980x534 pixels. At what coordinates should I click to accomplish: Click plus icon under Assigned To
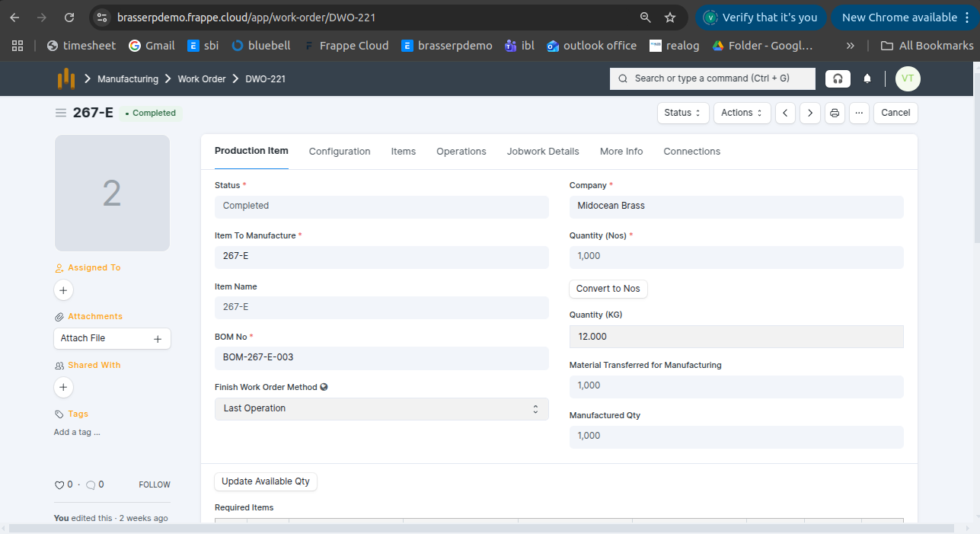pos(63,290)
